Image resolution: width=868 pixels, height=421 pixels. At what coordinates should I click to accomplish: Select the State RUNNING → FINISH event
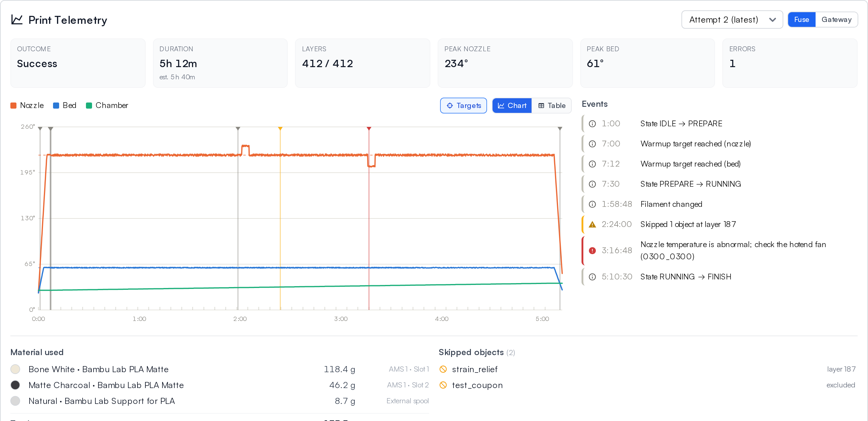pyautogui.click(x=719, y=277)
